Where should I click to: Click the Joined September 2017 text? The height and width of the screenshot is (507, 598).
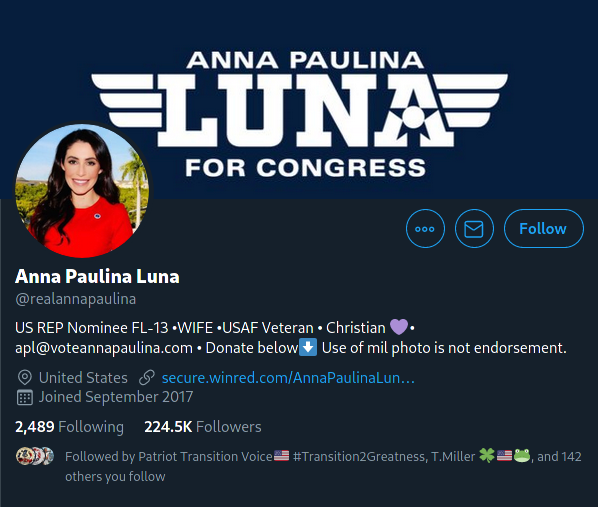(x=116, y=397)
